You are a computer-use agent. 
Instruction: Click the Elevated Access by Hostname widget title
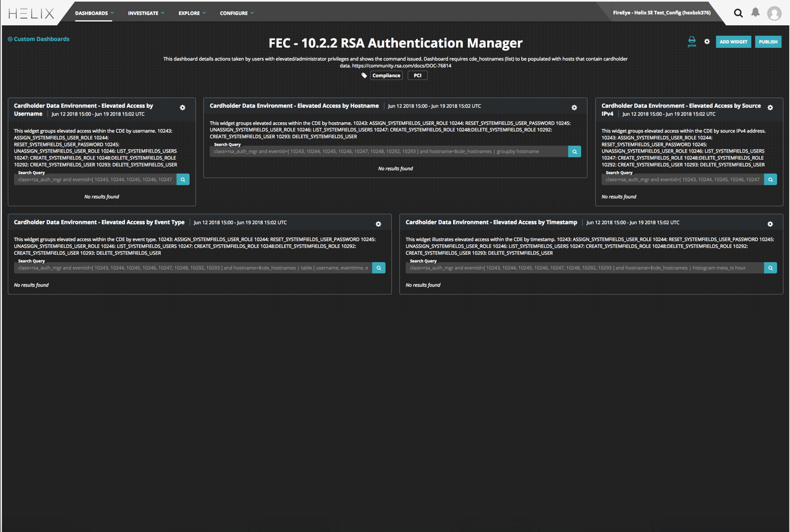pos(294,106)
